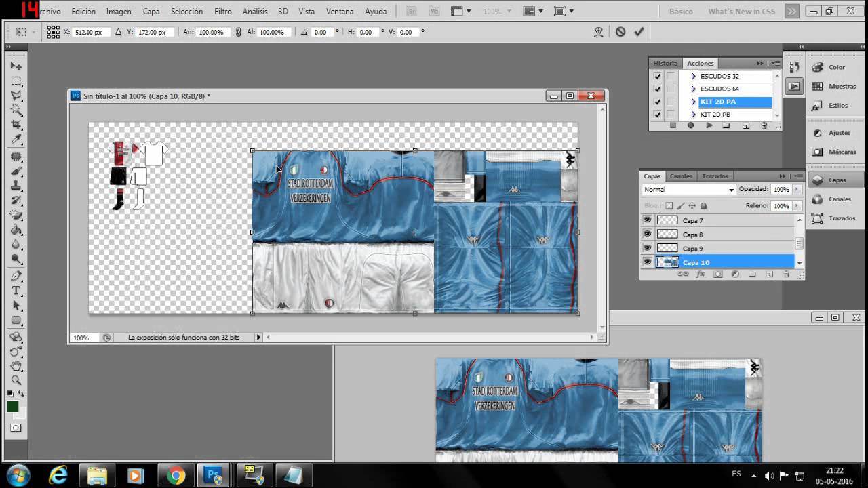Uncheck the ESCUDOS 32 action checkbox
868x488 pixels.
657,76
